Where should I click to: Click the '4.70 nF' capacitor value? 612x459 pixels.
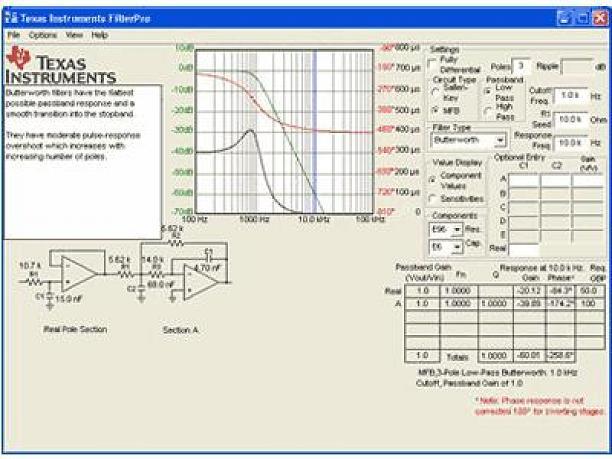click(207, 268)
